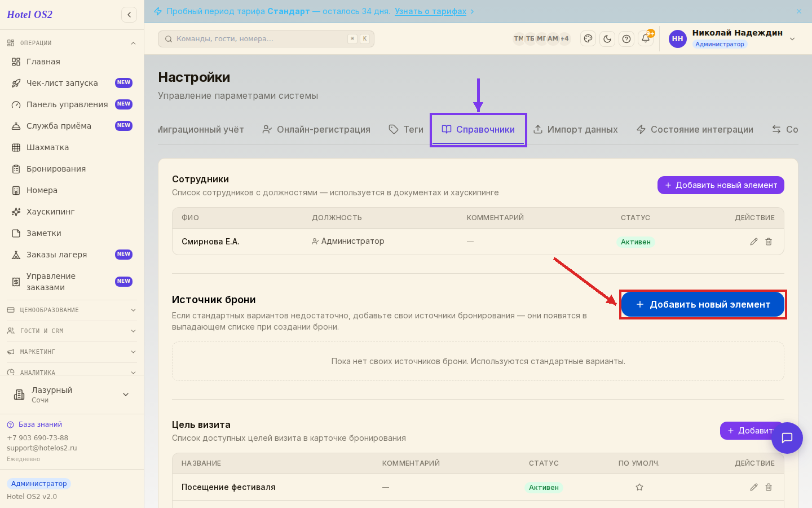Open Чек-лист запуска

tap(72, 83)
